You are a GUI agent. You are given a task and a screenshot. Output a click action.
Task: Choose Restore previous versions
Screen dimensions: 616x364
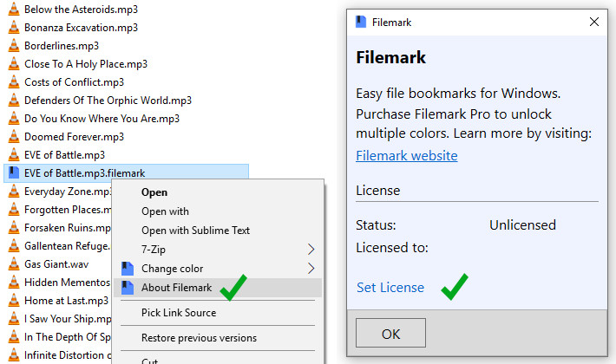(x=199, y=338)
